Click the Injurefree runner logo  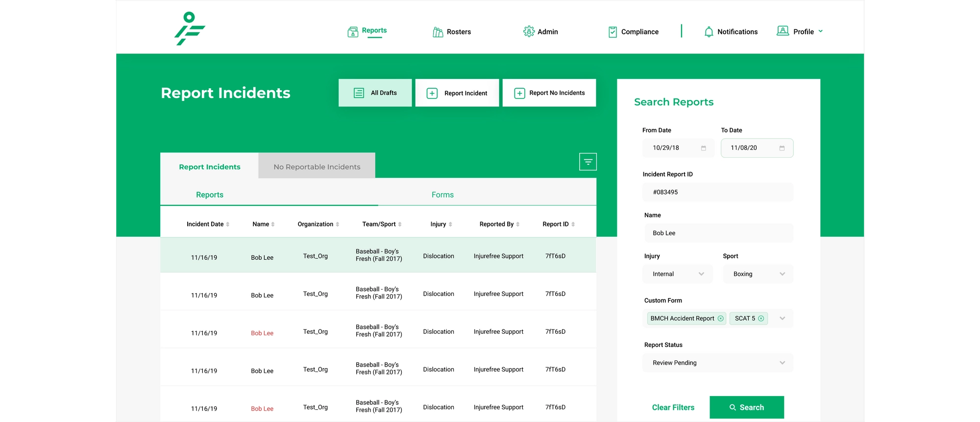[190, 29]
